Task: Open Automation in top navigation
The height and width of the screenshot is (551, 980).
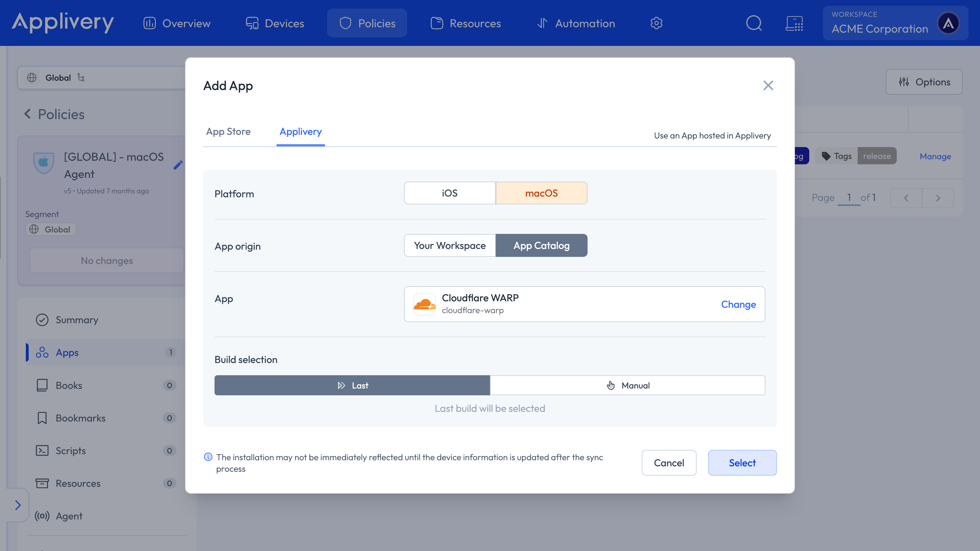Action: (576, 23)
